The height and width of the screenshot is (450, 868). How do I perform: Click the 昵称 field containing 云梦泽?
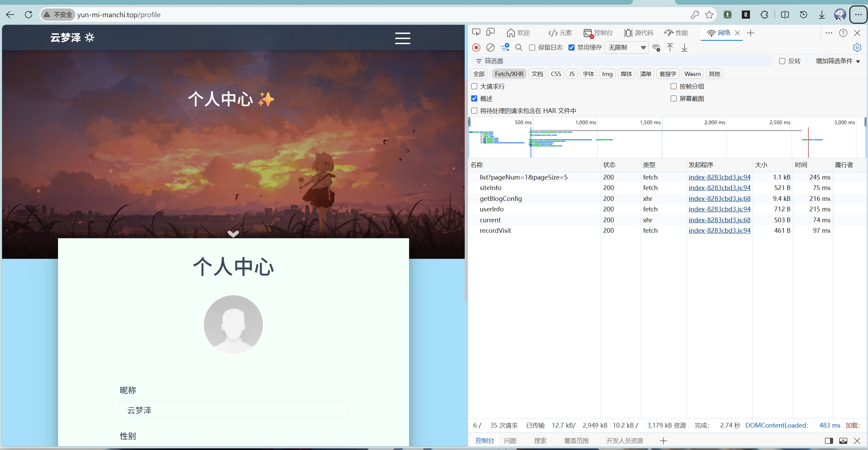click(233, 410)
